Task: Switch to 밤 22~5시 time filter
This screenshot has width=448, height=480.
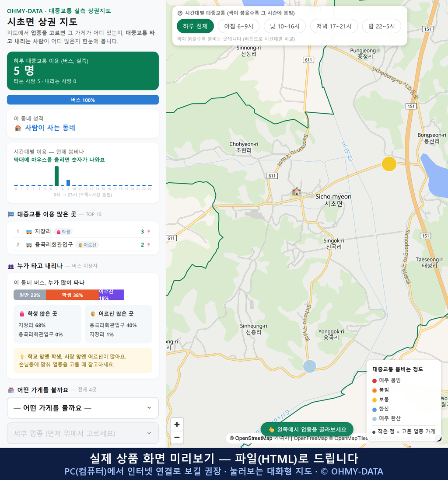Action: coord(381,26)
